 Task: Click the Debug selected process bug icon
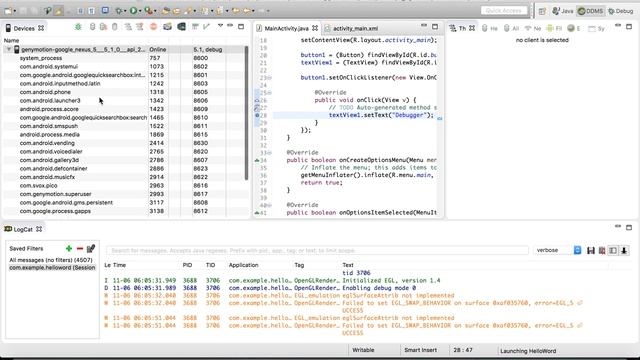[x=78, y=27]
